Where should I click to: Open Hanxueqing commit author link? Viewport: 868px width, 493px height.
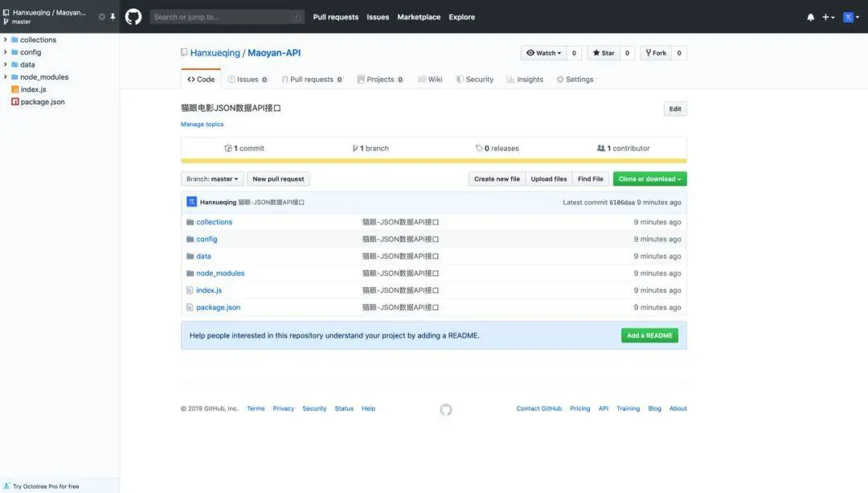tap(218, 202)
